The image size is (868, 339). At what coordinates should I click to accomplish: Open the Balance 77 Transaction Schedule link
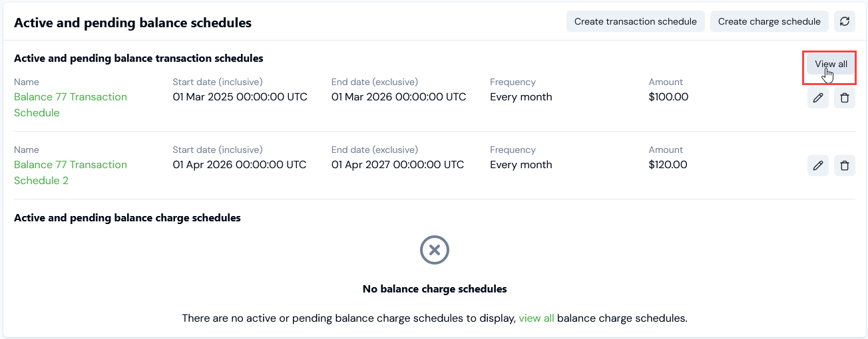pos(71,105)
